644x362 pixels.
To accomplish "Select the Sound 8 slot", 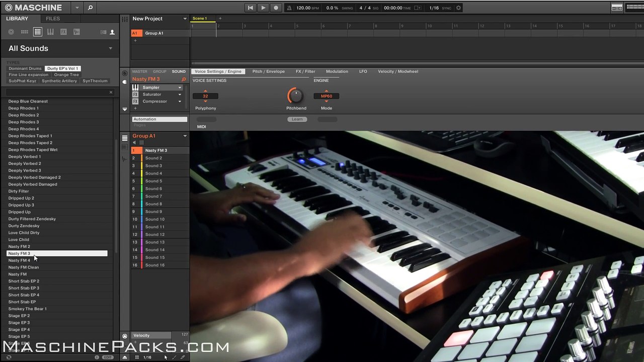I will [x=160, y=204].
